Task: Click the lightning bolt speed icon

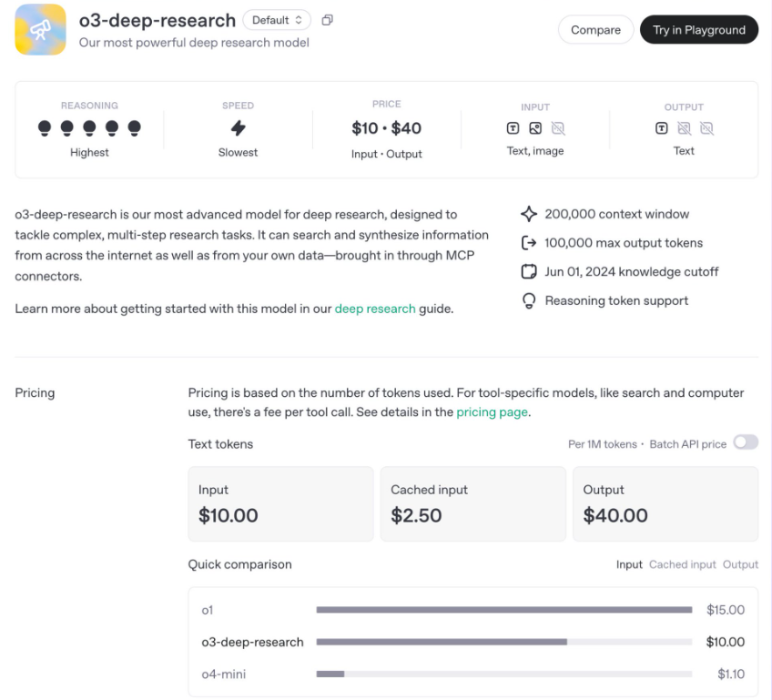Action: [x=238, y=128]
